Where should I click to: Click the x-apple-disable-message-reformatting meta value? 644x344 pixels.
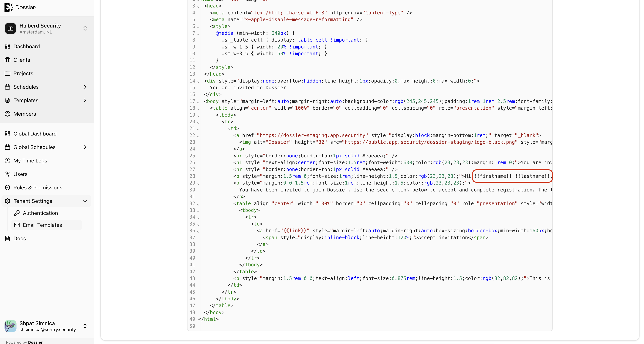click(x=298, y=19)
